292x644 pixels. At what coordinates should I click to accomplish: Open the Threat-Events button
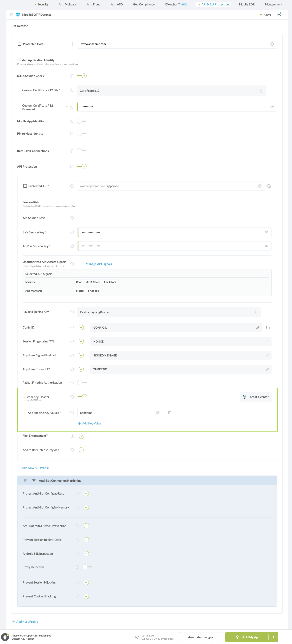[255, 397]
